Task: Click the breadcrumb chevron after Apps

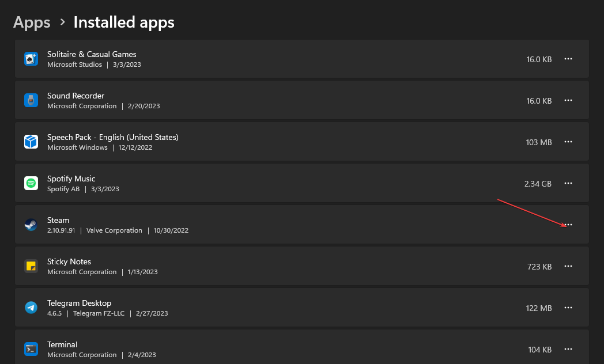Action: click(x=62, y=22)
